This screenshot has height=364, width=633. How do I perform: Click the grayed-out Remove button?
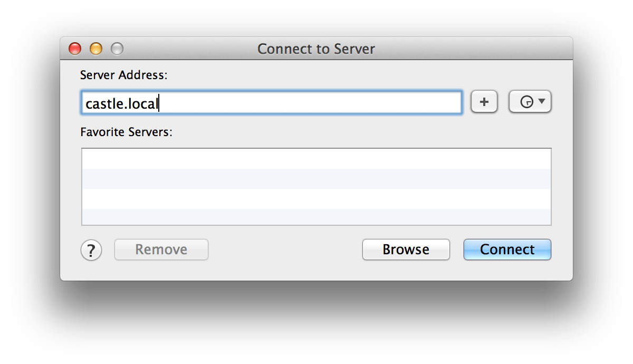click(161, 250)
